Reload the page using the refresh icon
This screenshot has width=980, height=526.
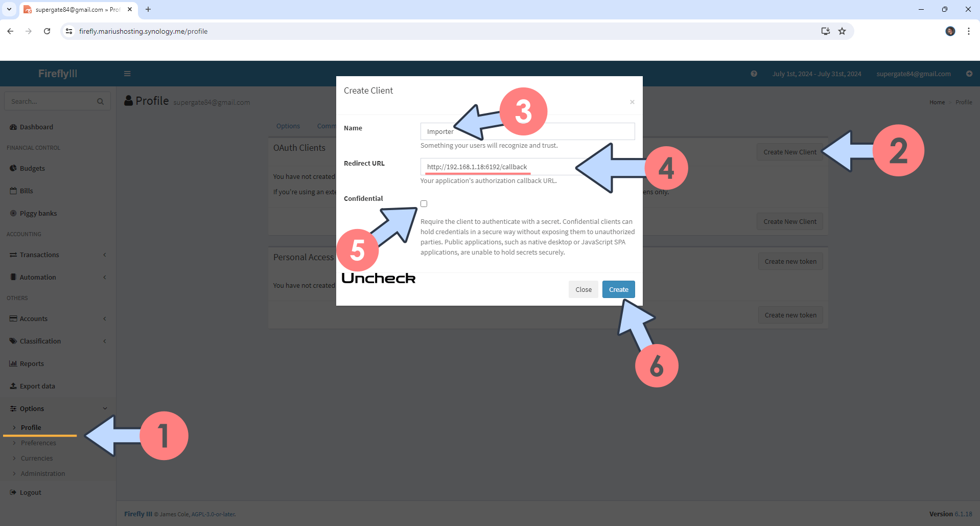click(x=47, y=31)
